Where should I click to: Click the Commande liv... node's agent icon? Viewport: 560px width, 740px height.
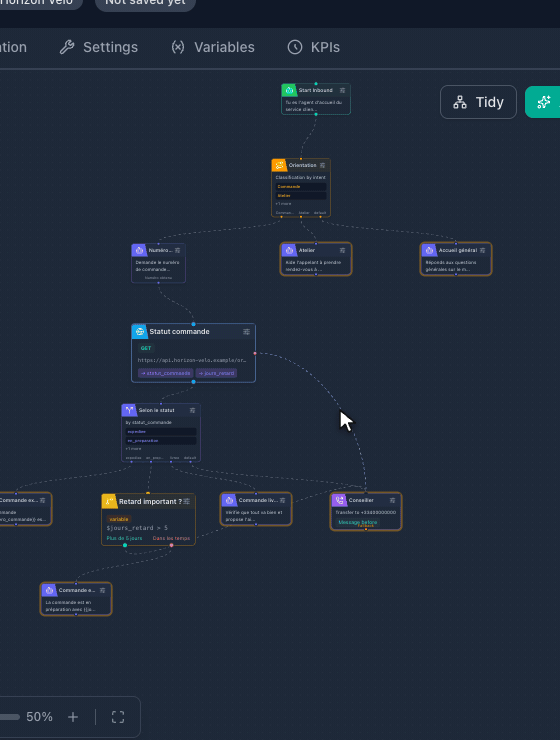[x=229, y=500]
